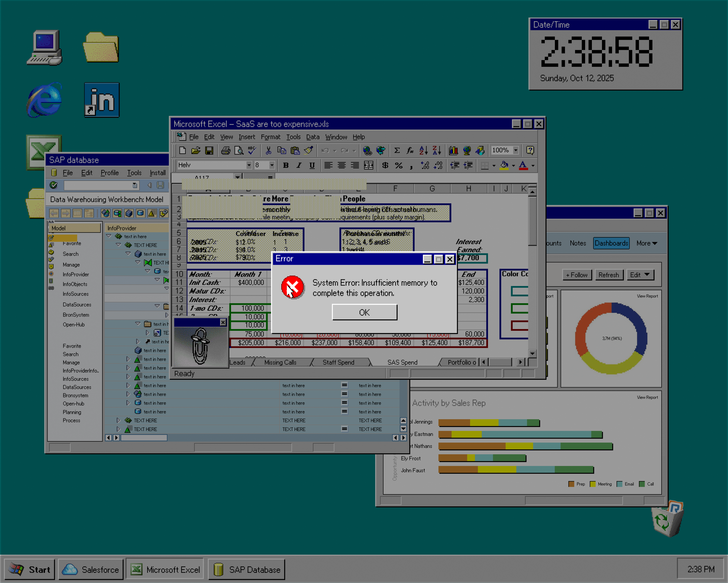Click the Excel Help question mark icon
Screen dimensions: 728x583
[x=530, y=150]
